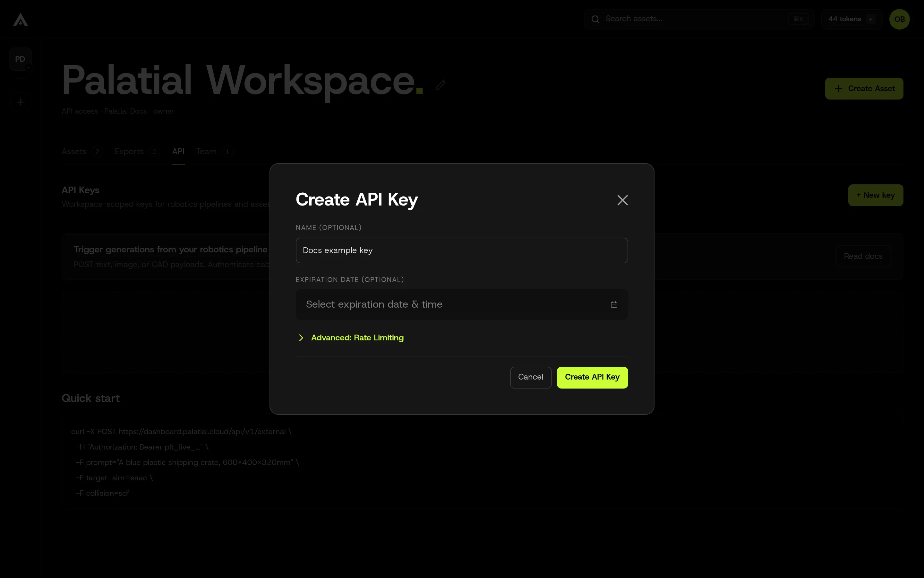924x578 pixels.
Task: Click the Authorization: Bearer line
Action: click(142, 447)
